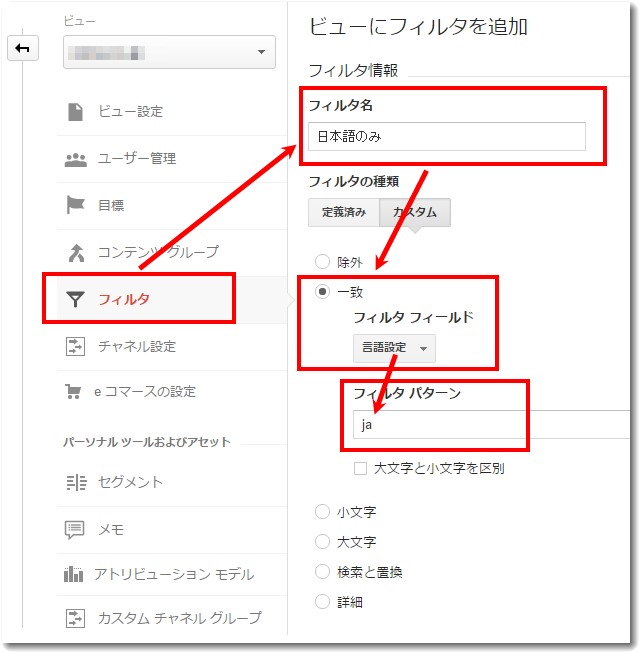Expand the view selector dropdown
The height and width of the screenshot is (652, 639).
(169, 51)
